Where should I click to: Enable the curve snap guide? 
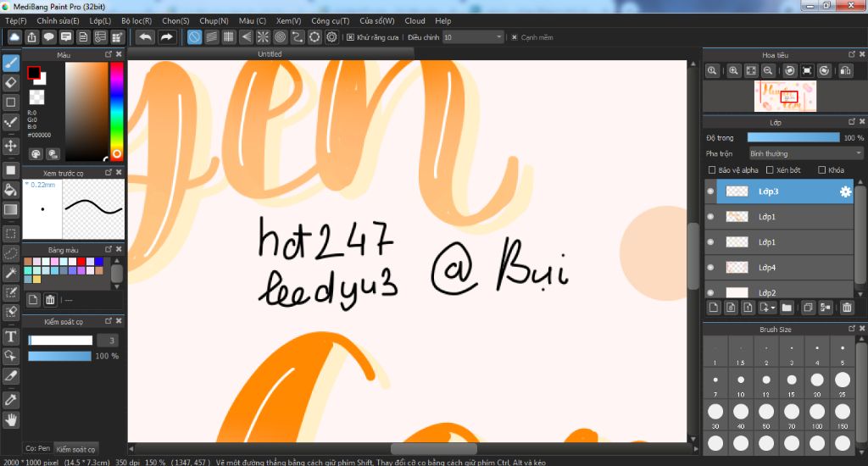pyautogui.click(x=298, y=37)
